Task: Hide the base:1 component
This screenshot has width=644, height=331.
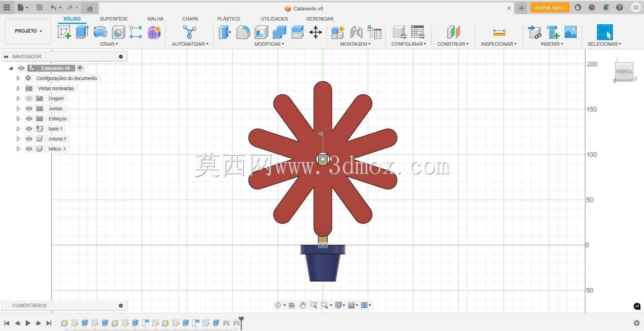Action: tap(29, 129)
